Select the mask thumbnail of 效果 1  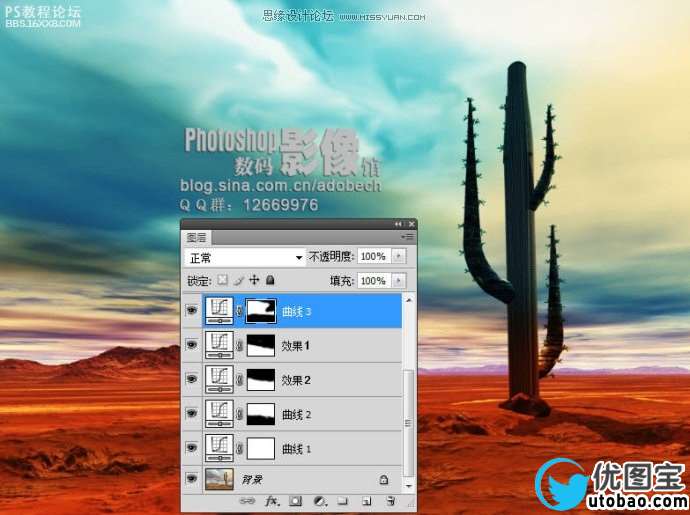pyautogui.click(x=261, y=345)
